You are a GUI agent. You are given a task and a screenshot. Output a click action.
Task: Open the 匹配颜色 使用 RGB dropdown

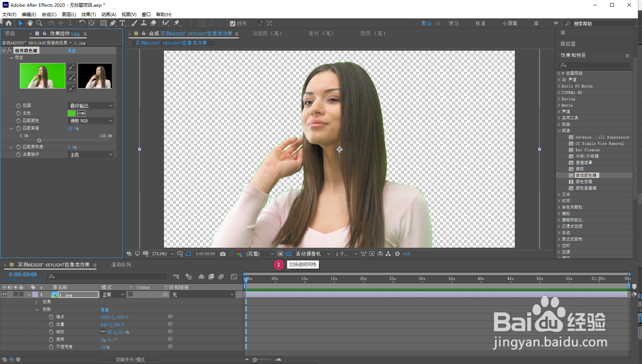tap(91, 121)
